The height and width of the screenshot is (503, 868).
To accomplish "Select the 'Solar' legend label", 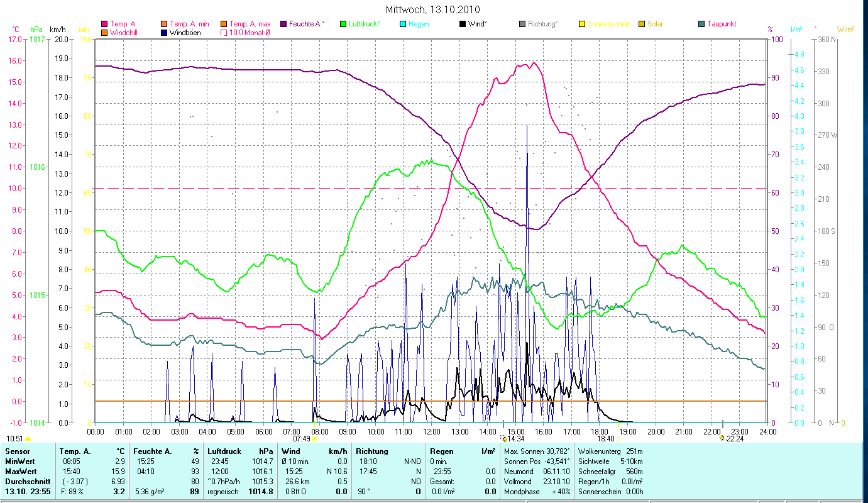I will [x=655, y=24].
